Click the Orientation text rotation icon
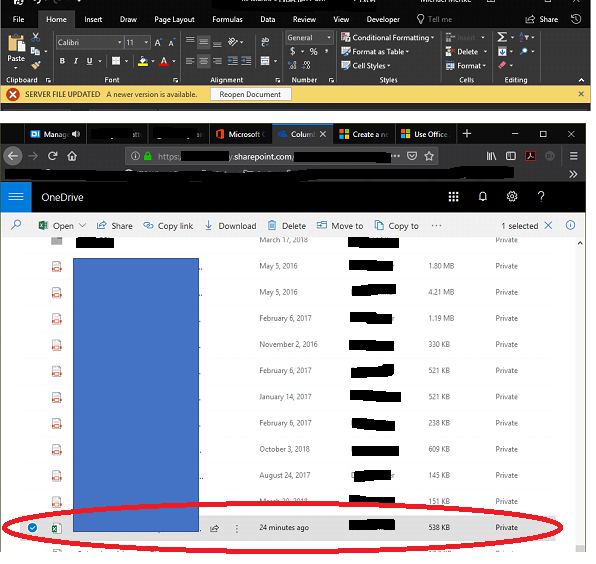This screenshot has width=596, height=564. (x=233, y=41)
